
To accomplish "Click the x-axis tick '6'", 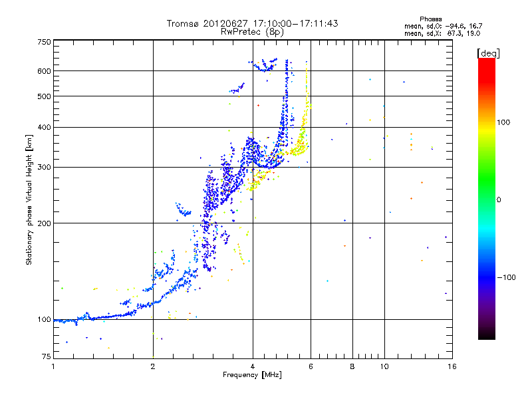I will click(x=311, y=366).
